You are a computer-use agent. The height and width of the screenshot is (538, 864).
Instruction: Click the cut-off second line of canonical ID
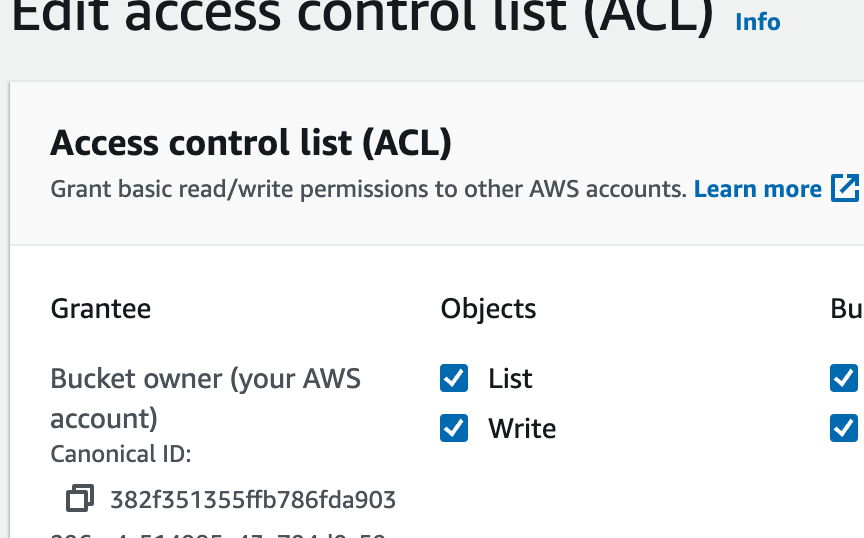pos(218,534)
